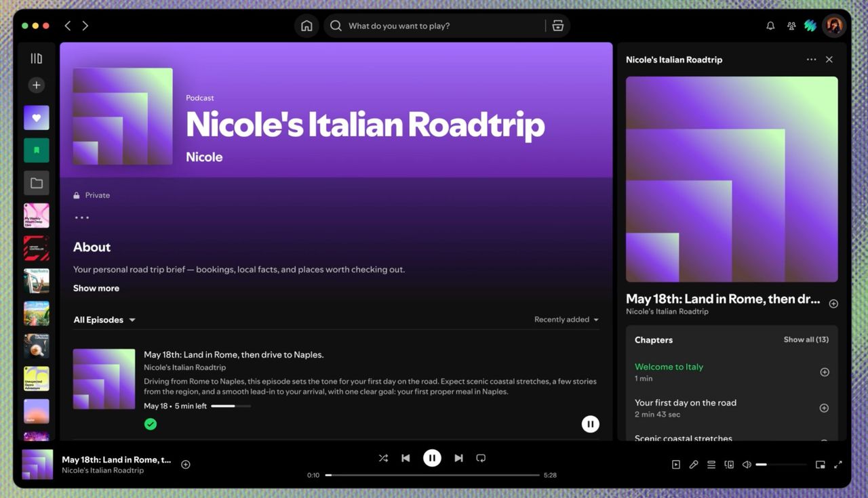The height and width of the screenshot is (498, 868).
Task: Click the episode title in right panel
Action: tap(723, 299)
